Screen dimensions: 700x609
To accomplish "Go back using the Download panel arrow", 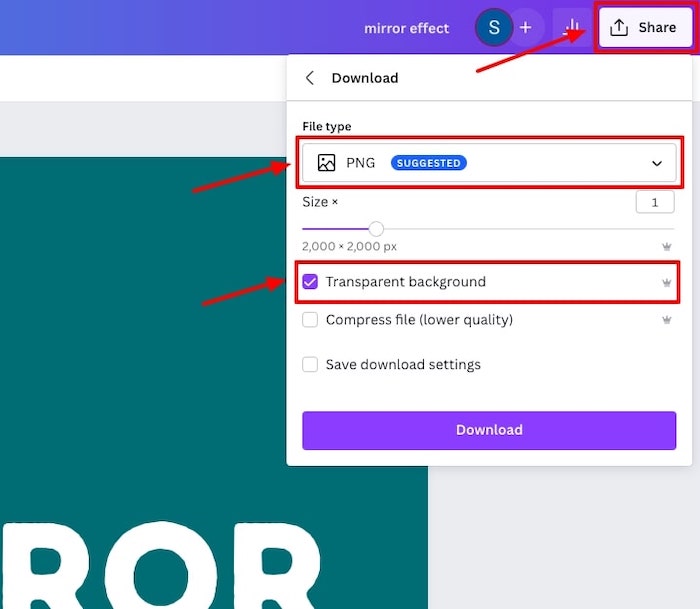I will [310, 78].
